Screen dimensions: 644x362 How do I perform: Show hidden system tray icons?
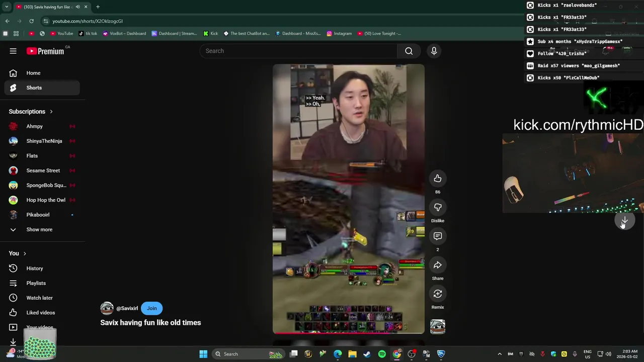click(x=500, y=354)
